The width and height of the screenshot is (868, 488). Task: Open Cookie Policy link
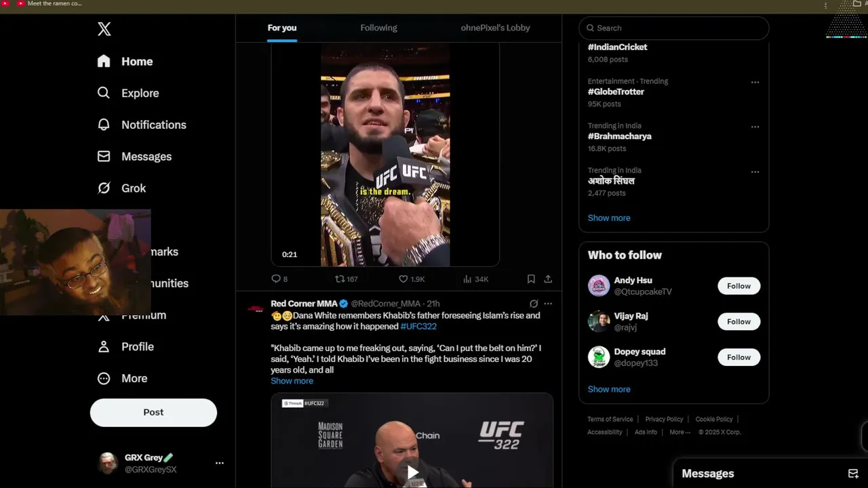click(714, 420)
